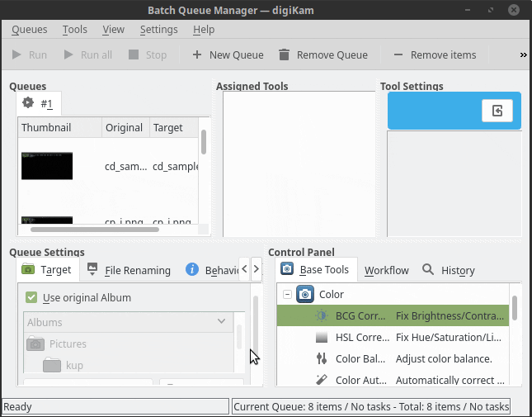Select the cd_sample thumbnail

47,166
